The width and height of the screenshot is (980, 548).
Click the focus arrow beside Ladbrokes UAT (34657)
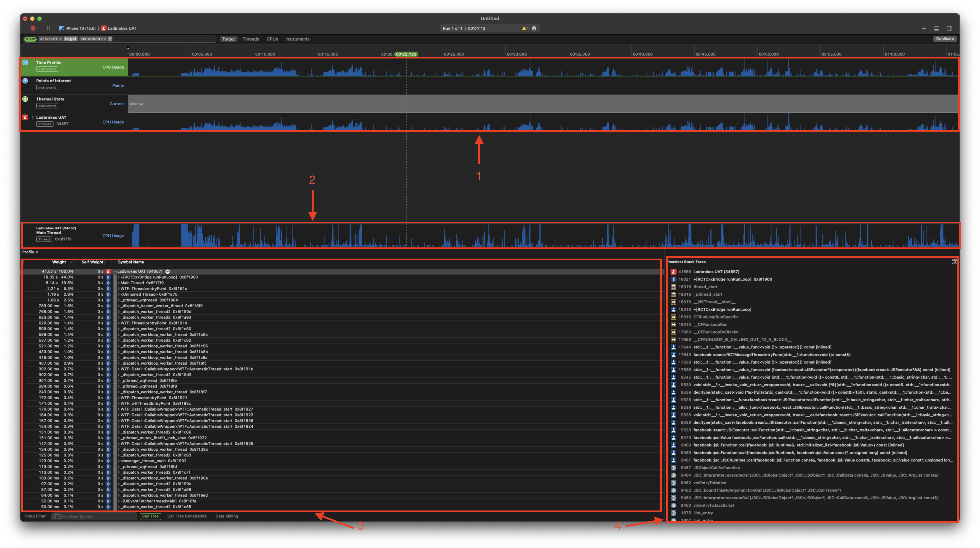[x=167, y=271]
